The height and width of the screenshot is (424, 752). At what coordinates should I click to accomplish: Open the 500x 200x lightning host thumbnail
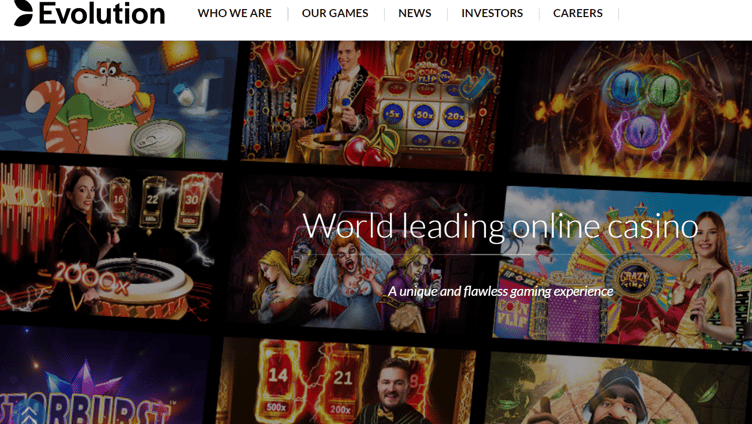click(x=346, y=381)
